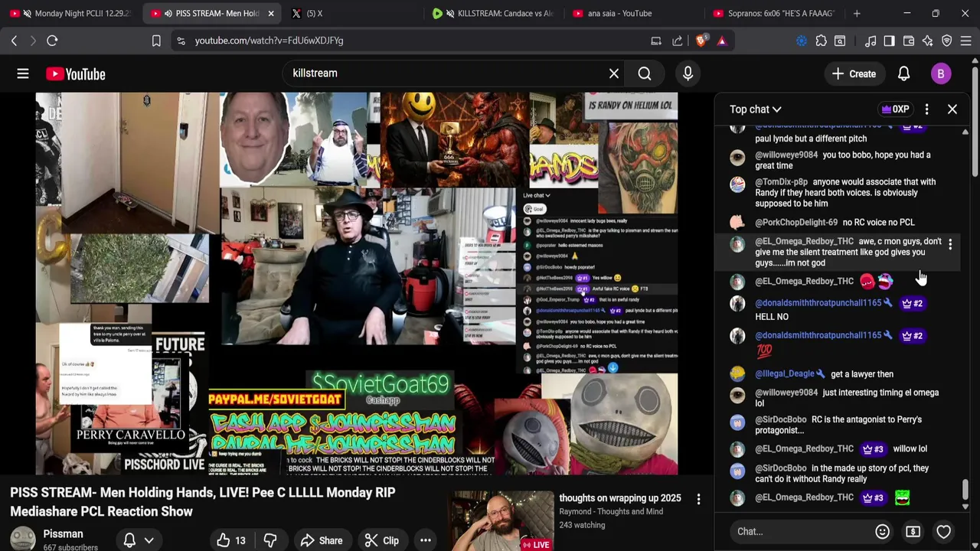
Task: Open @Illegal_Deagle chat username
Action: point(785,374)
